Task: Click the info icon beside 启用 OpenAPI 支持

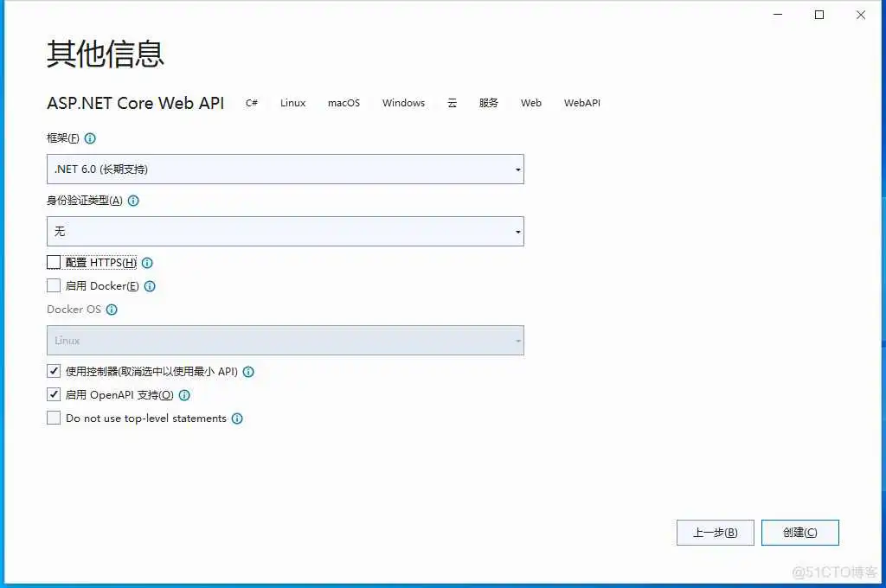Action: tap(183, 394)
